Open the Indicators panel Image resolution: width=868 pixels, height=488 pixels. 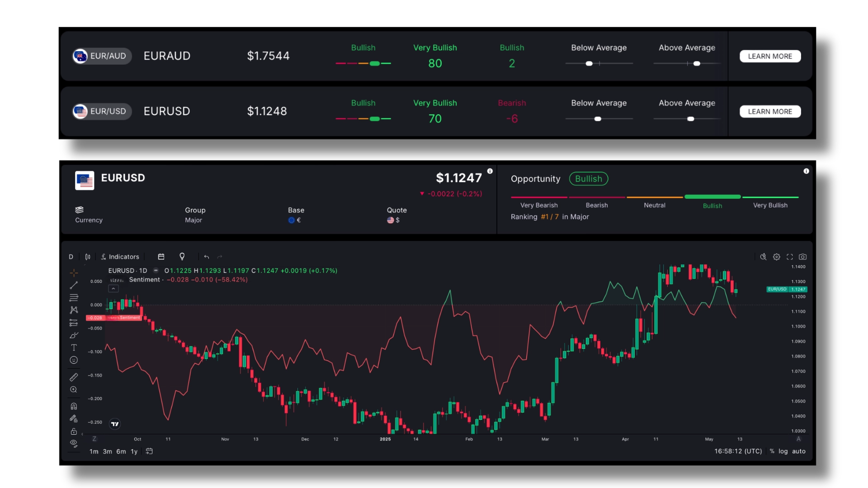[120, 257]
